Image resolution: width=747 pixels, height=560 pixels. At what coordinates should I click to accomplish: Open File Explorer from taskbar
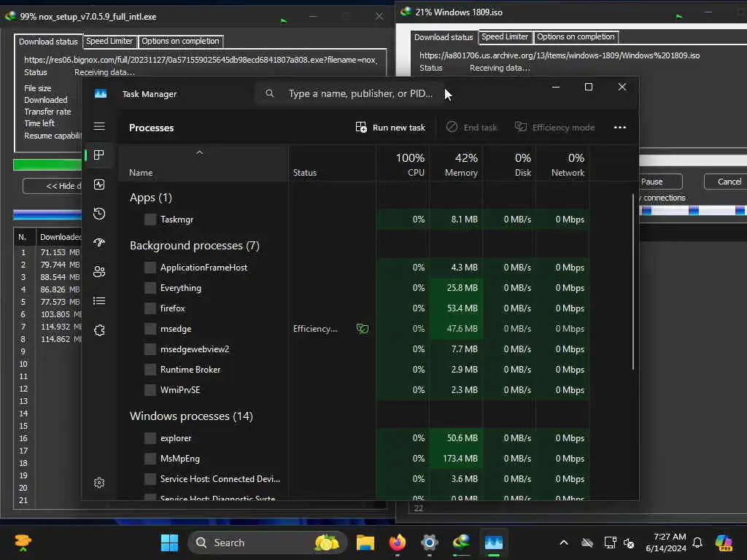[365, 542]
